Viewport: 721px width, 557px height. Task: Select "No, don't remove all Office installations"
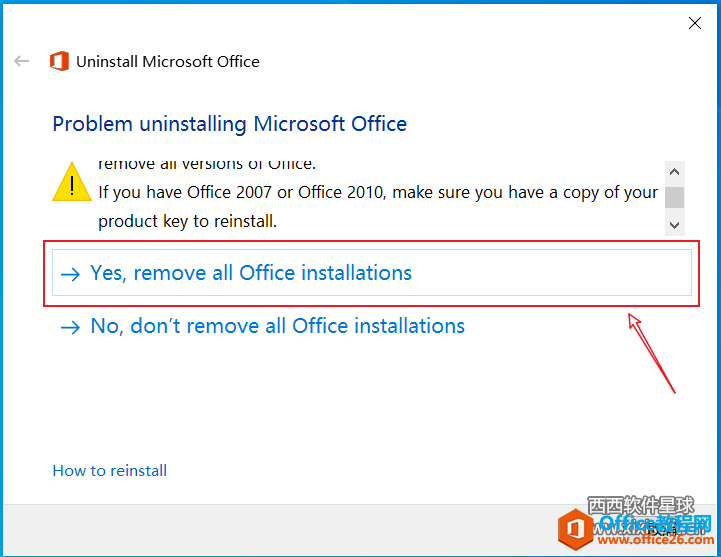(x=277, y=326)
